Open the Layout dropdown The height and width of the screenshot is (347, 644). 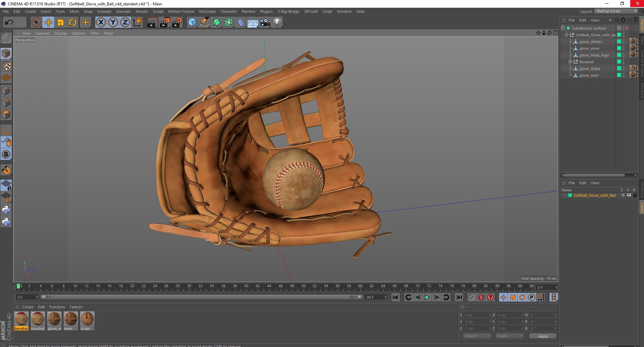(x=616, y=11)
